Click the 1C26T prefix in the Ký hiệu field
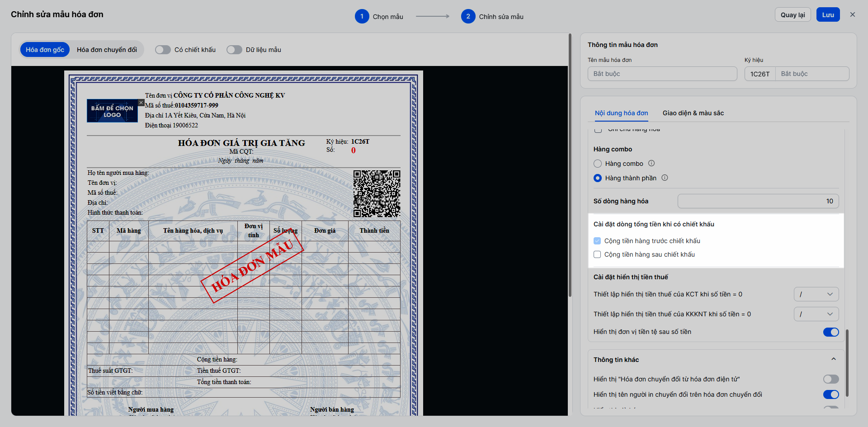 (760, 74)
